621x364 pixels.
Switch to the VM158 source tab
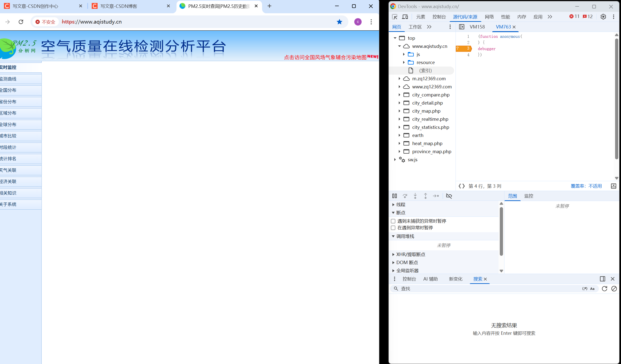477,27
